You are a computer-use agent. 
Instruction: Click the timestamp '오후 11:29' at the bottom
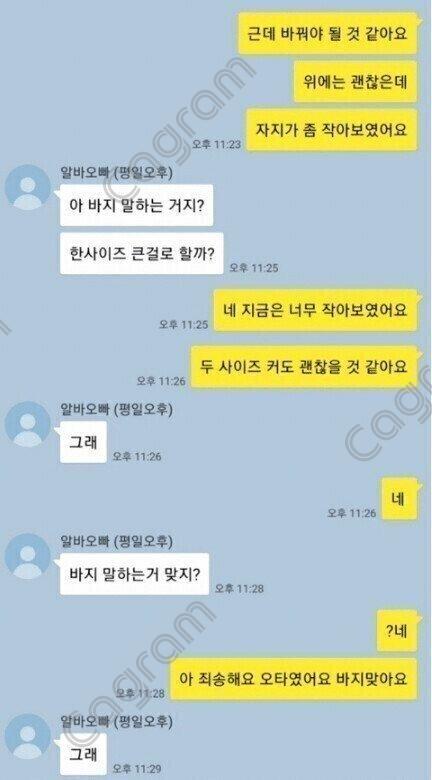click(136, 769)
